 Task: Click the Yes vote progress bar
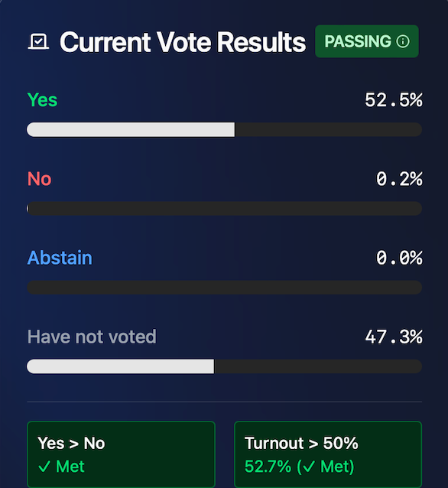point(224,129)
